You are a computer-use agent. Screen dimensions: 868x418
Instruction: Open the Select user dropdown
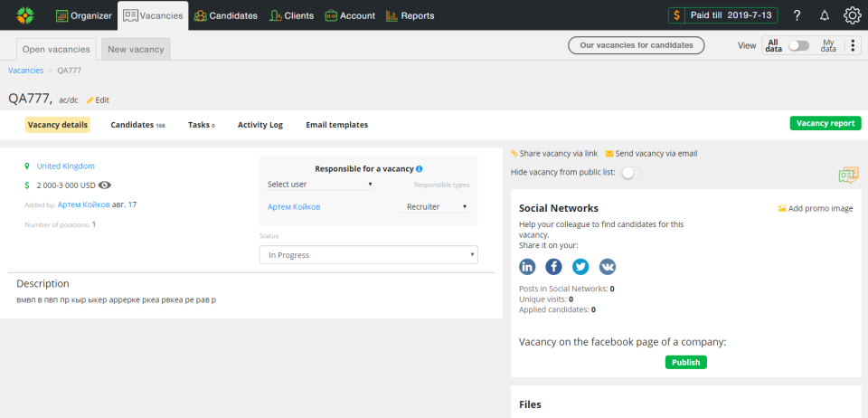pyautogui.click(x=320, y=185)
